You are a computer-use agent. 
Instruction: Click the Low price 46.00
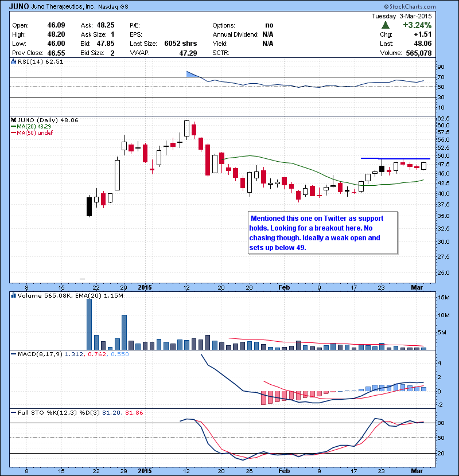56,44
